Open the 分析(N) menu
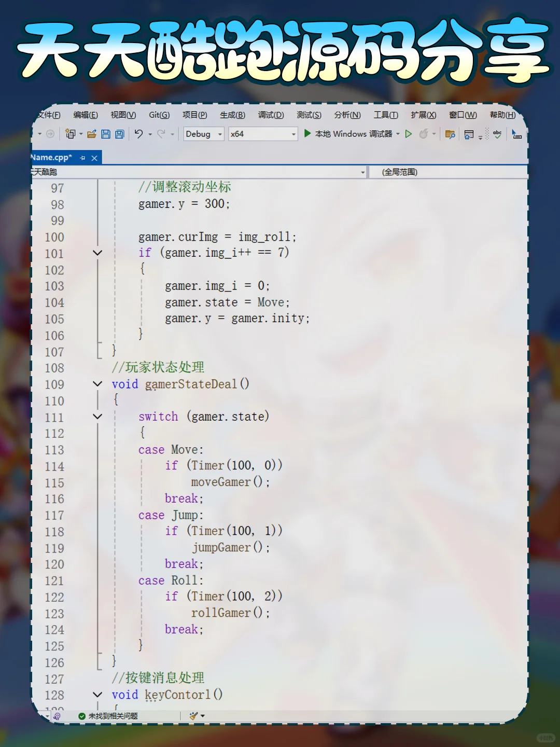The image size is (560, 747). point(347,115)
